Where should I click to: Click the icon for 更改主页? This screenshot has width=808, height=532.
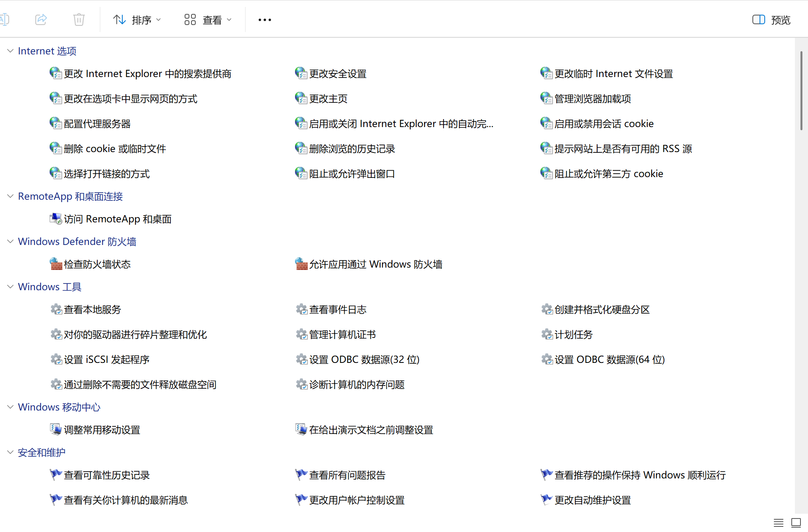301,98
